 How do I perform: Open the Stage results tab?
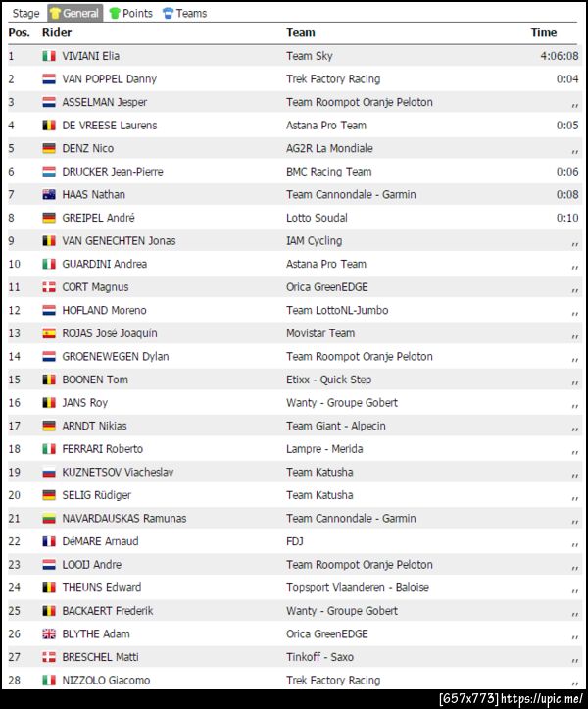25,13
